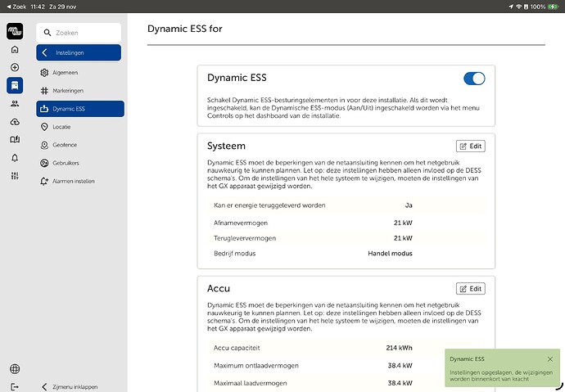Click the 'Handel modus' value

tap(390, 254)
